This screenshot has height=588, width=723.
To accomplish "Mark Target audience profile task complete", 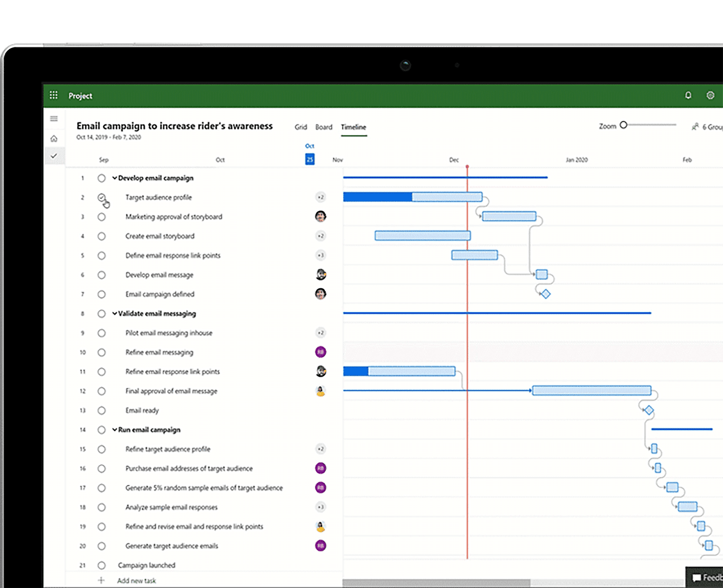I will tap(102, 197).
